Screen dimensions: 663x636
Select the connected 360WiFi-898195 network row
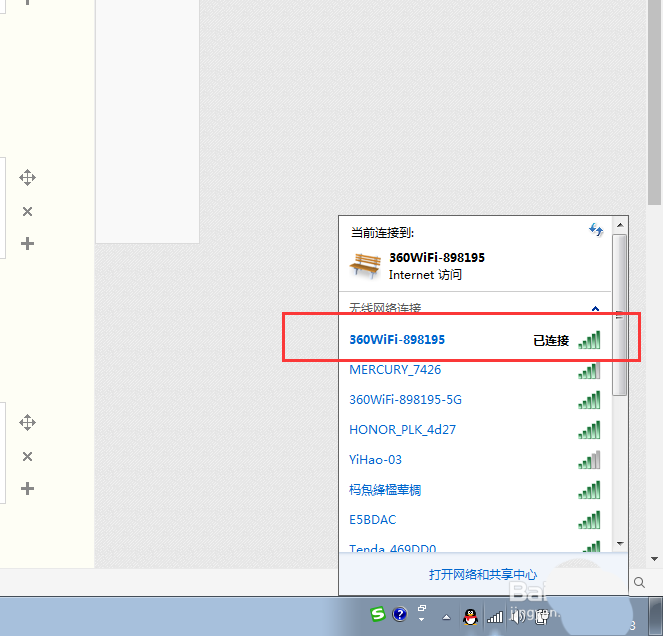(x=475, y=340)
